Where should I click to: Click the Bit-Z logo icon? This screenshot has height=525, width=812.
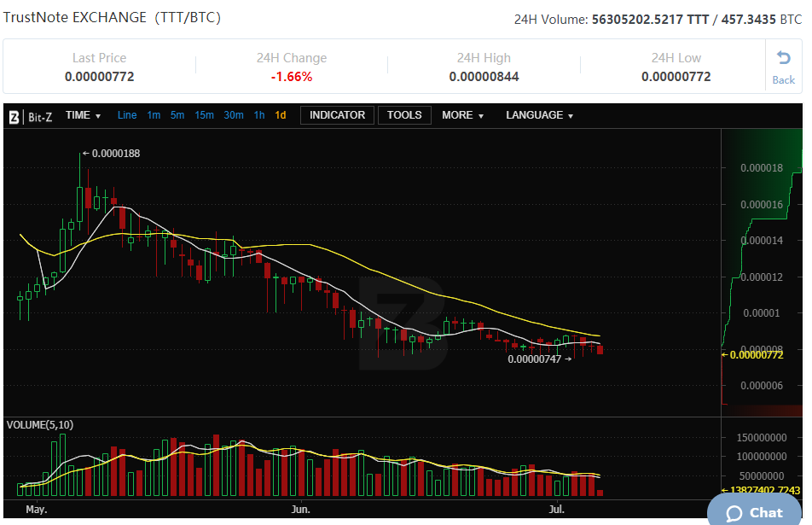pos(14,117)
